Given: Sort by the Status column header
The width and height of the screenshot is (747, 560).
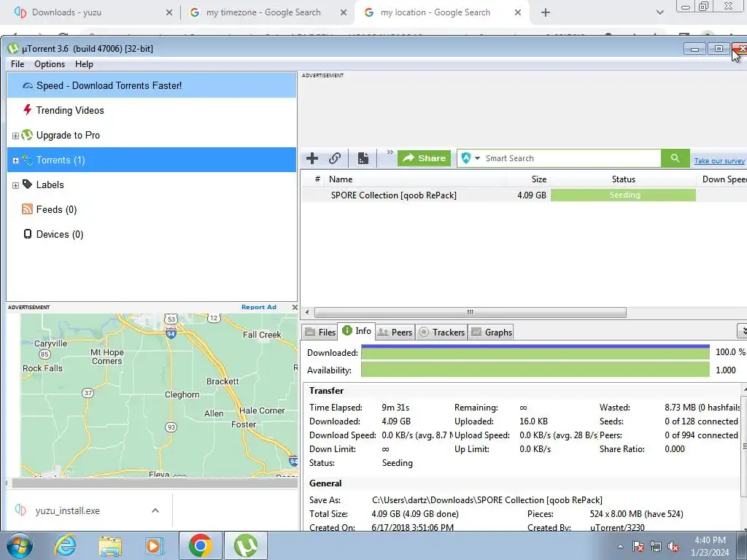Looking at the screenshot, I should 623,179.
